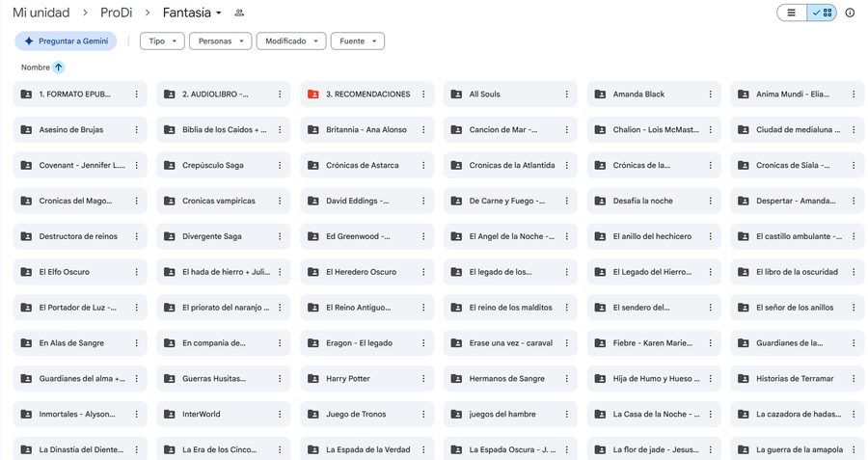Viewport: 868px width, 460px height.
Task: Expand the Tipo filter dropdown
Action: [162, 41]
